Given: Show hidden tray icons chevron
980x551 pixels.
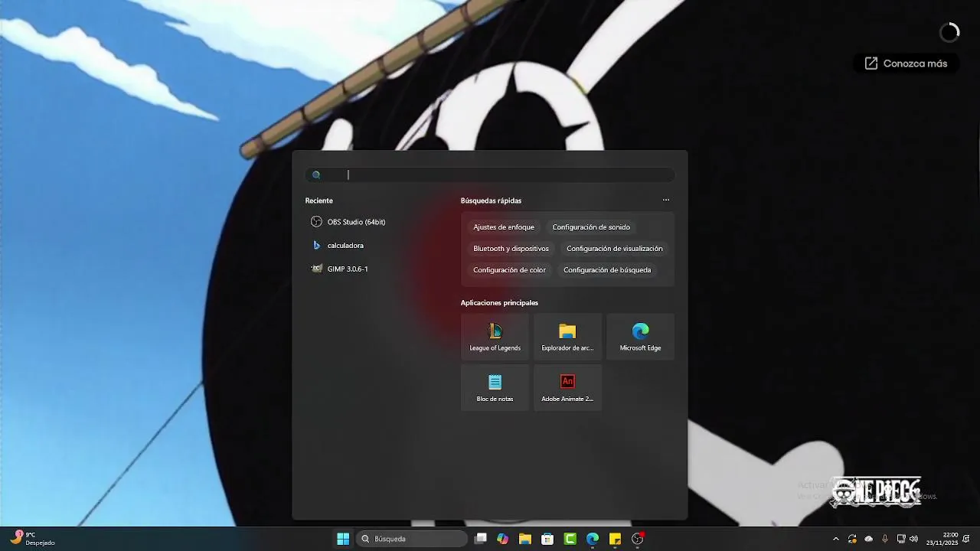Looking at the screenshot, I should 835,539.
